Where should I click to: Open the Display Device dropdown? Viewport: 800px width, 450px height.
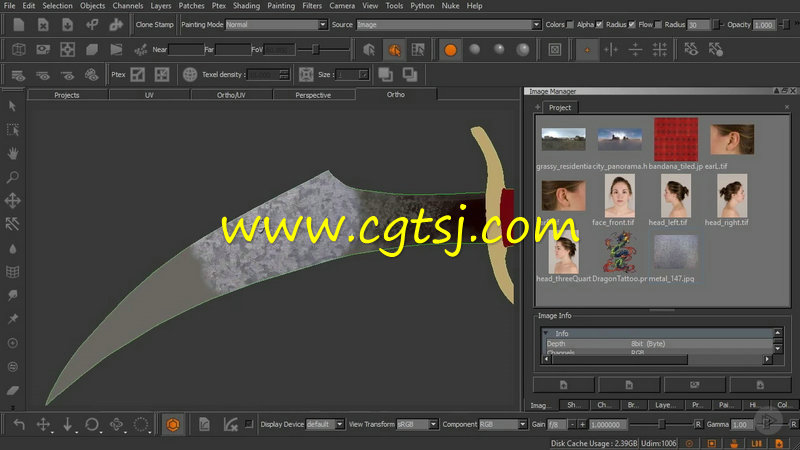[x=324, y=424]
